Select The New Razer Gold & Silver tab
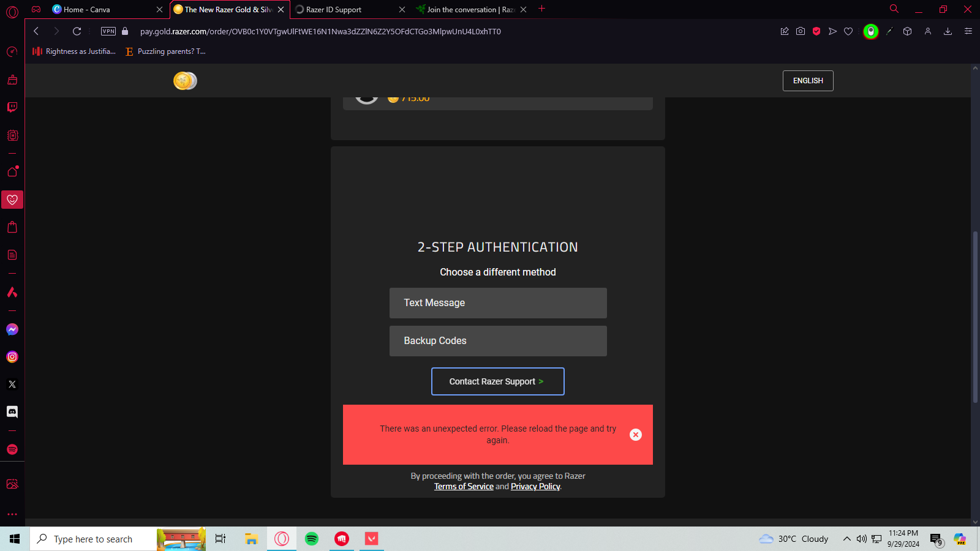Image resolution: width=980 pixels, height=551 pixels. click(228, 10)
